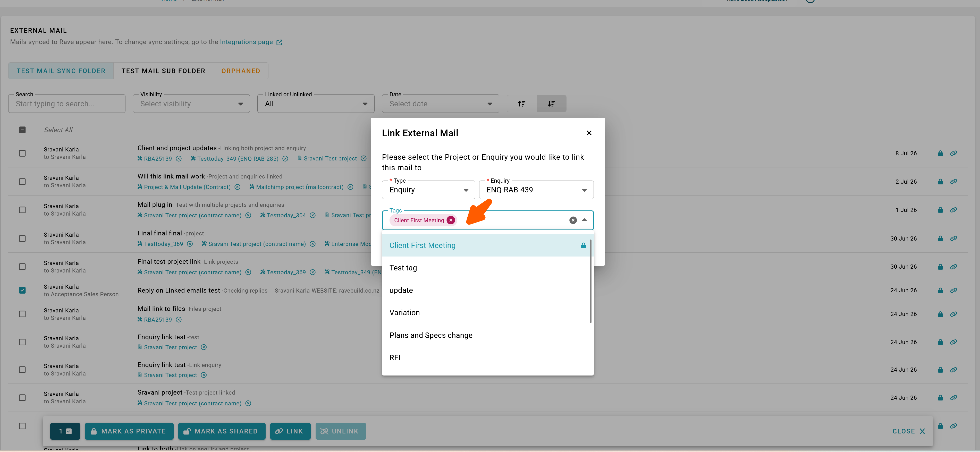This screenshot has width=980, height=452.
Task: Open the Integrations page link
Action: coord(246,42)
